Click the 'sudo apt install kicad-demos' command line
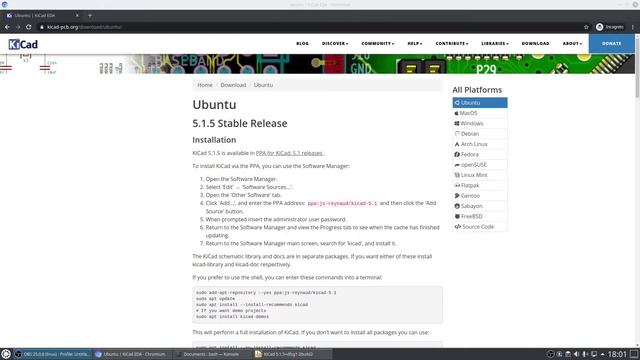The width and height of the screenshot is (640, 360). 232,316
